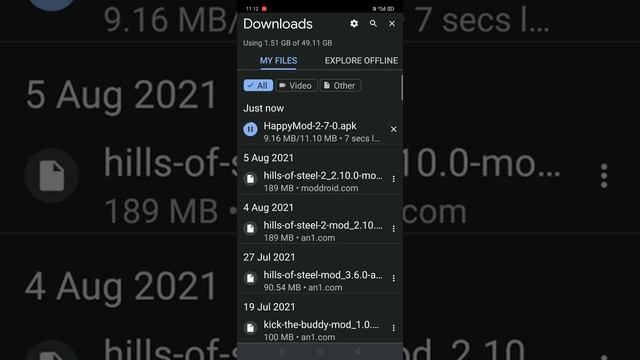This screenshot has height=360, width=640.
Task: Click the 'Just now' section header
Action: click(x=263, y=108)
